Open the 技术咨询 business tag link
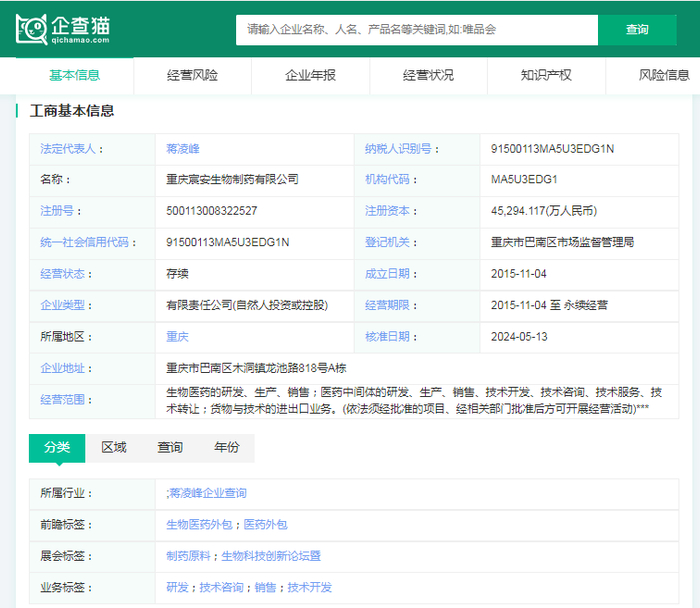This screenshot has width=700, height=608. click(x=221, y=587)
